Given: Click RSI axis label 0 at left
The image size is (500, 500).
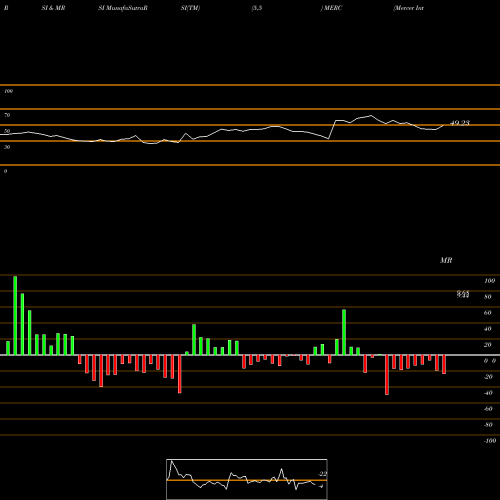Looking at the screenshot, I should pos(6,171).
